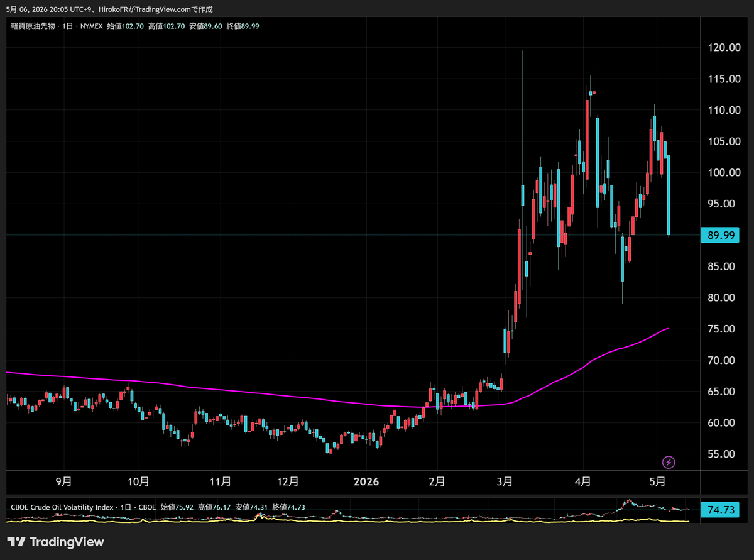Click the 89.99 current price label
The width and height of the screenshot is (754, 560).
(721, 236)
